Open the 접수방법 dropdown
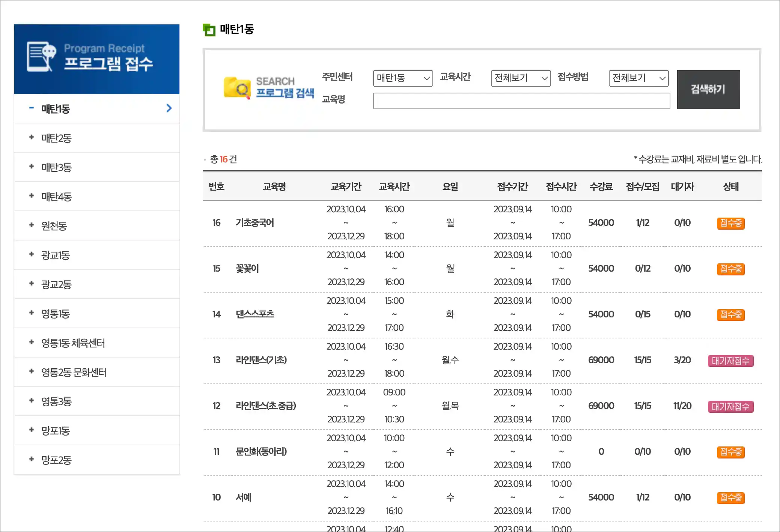Viewport: 780px width, 532px height. 638,78
